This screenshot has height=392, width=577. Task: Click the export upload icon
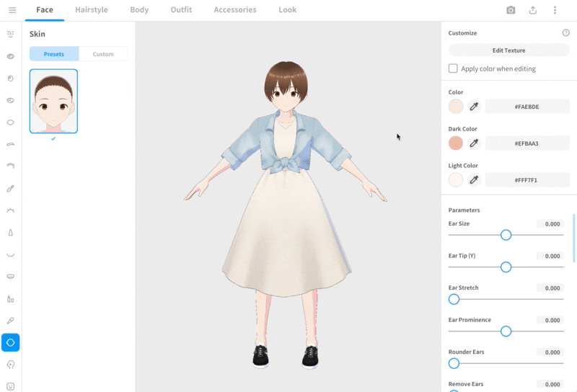[533, 10]
